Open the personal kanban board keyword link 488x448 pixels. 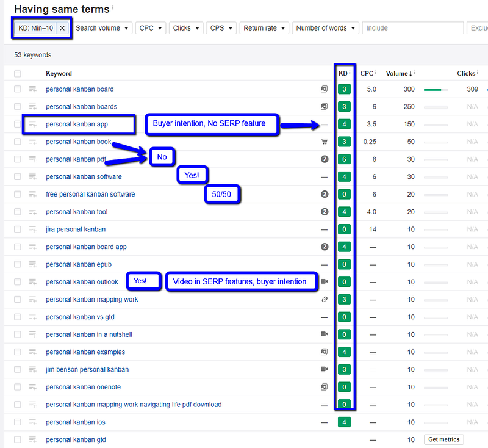[x=80, y=89]
